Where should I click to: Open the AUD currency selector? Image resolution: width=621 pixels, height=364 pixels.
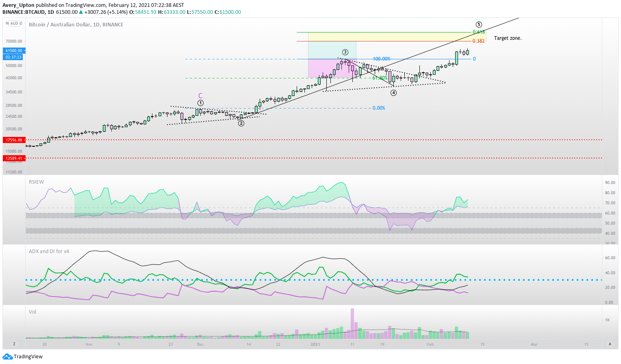pyautogui.click(x=14, y=24)
